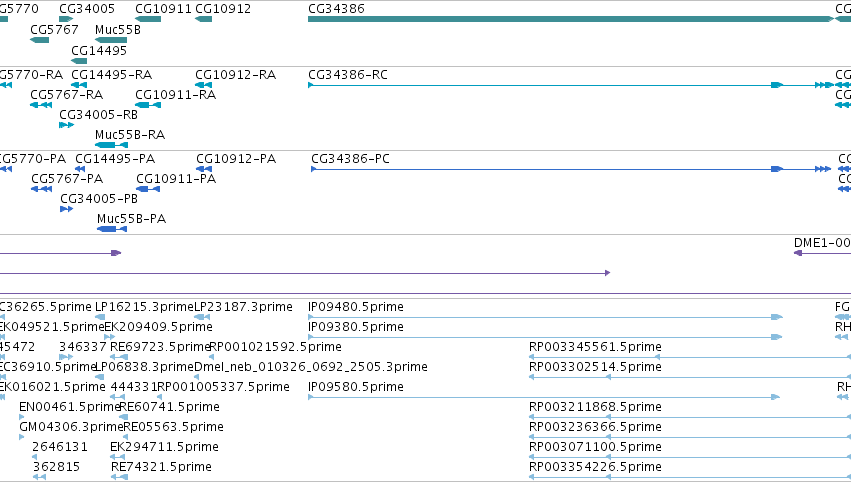
Task: Click the IP09580.5prime EST label
Action: tap(355, 386)
